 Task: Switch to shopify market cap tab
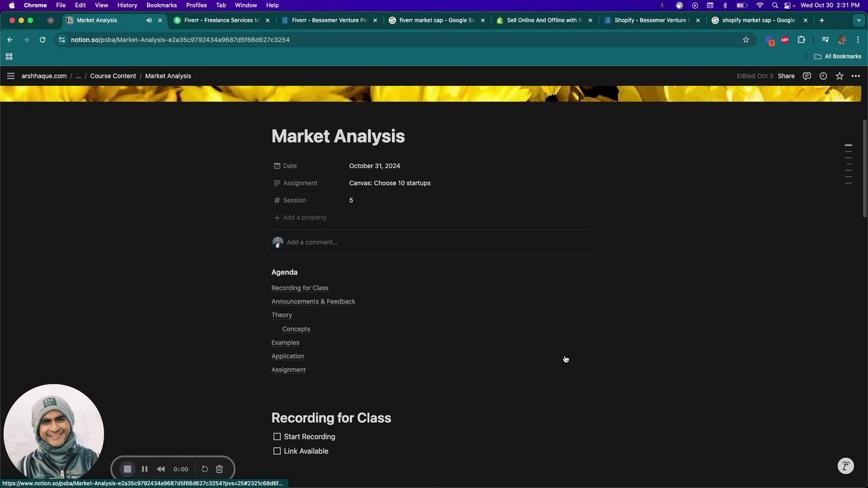tap(758, 20)
